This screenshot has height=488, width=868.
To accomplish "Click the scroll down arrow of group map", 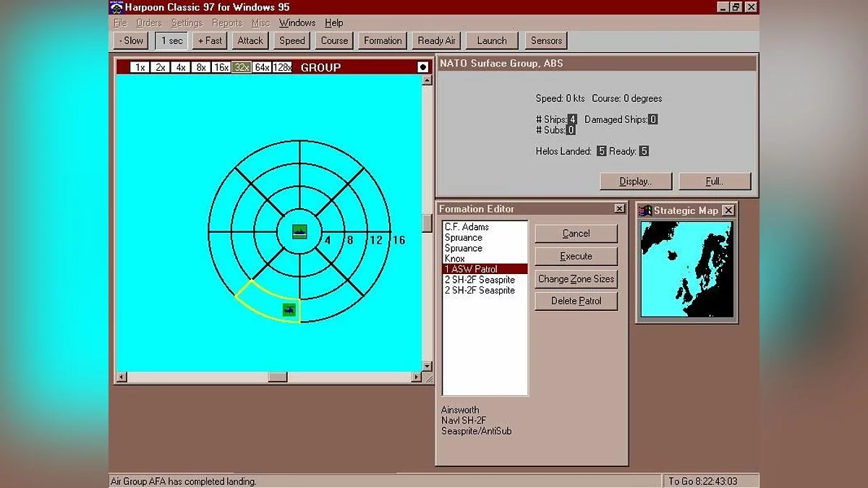I will [x=427, y=367].
